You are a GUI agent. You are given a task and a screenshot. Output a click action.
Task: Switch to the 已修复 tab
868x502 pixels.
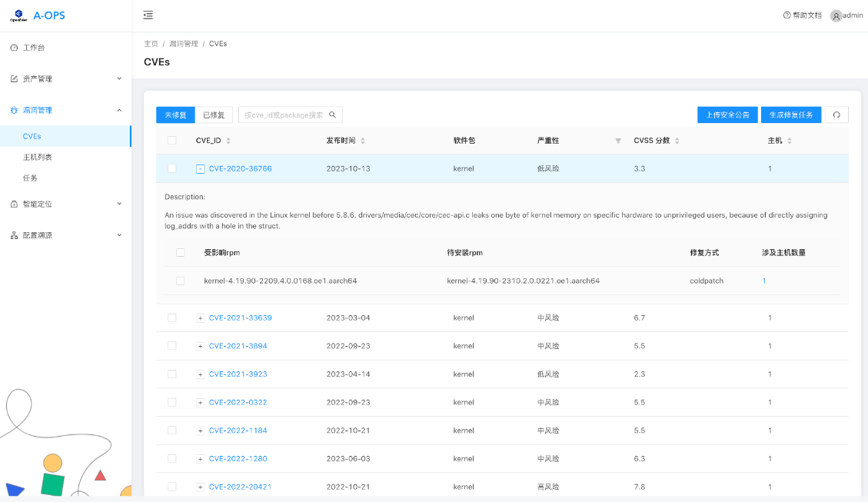coord(213,115)
